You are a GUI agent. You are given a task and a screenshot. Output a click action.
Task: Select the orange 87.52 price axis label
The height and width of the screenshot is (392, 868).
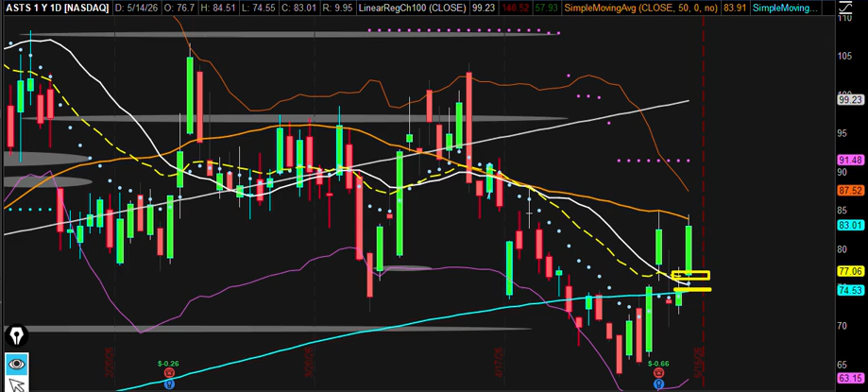(850, 191)
